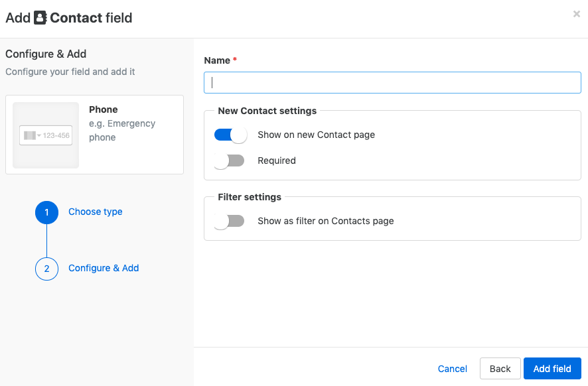Click the Phone type title text
The width and height of the screenshot is (588, 386).
(x=103, y=109)
